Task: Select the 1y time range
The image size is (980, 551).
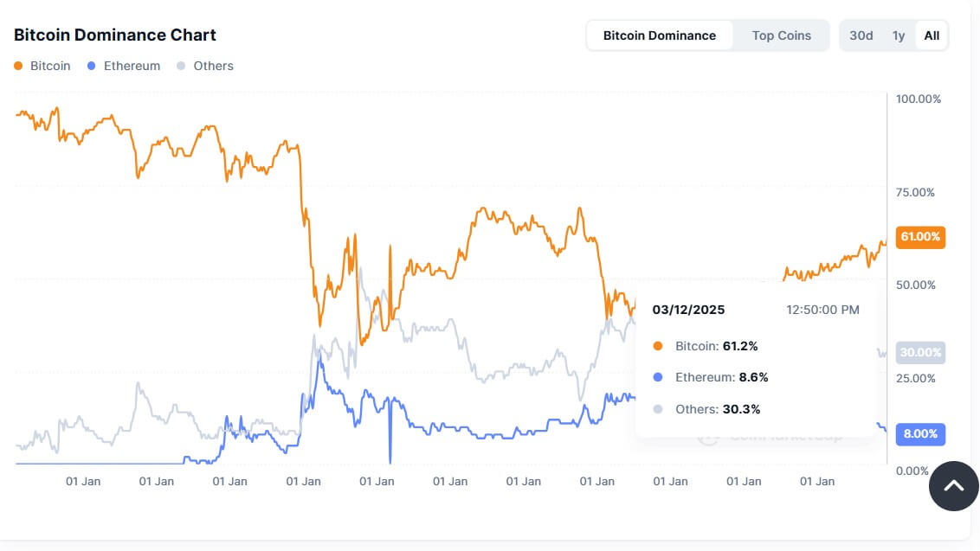Action: pos(898,35)
